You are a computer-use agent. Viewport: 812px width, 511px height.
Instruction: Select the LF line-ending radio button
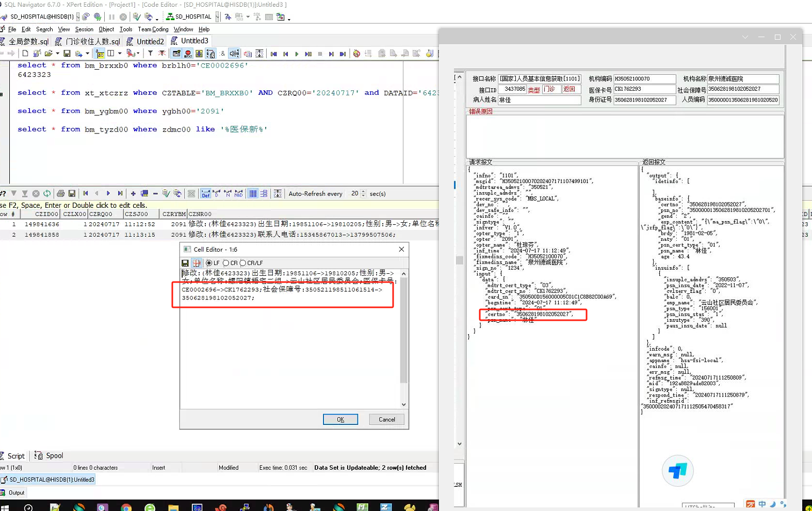209,263
